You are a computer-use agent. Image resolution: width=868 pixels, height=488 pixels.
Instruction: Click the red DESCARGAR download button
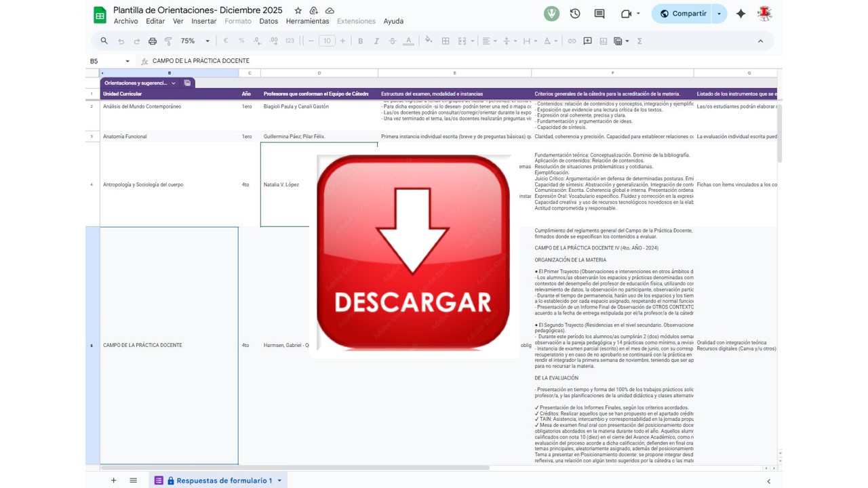click(413, 253)
